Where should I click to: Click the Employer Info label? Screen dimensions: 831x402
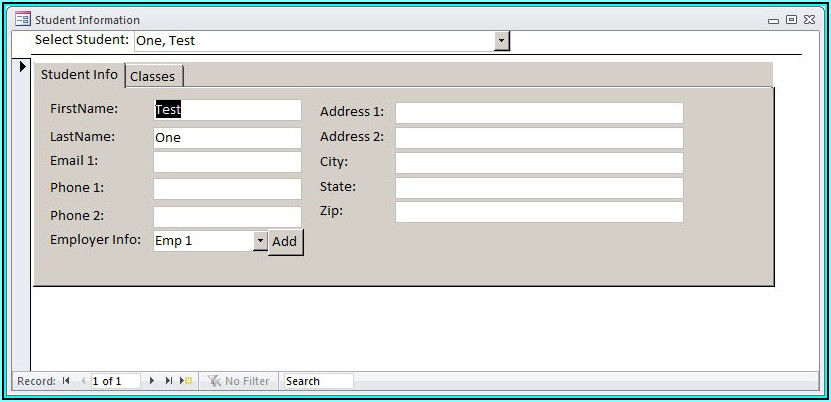tap(95, 239)
